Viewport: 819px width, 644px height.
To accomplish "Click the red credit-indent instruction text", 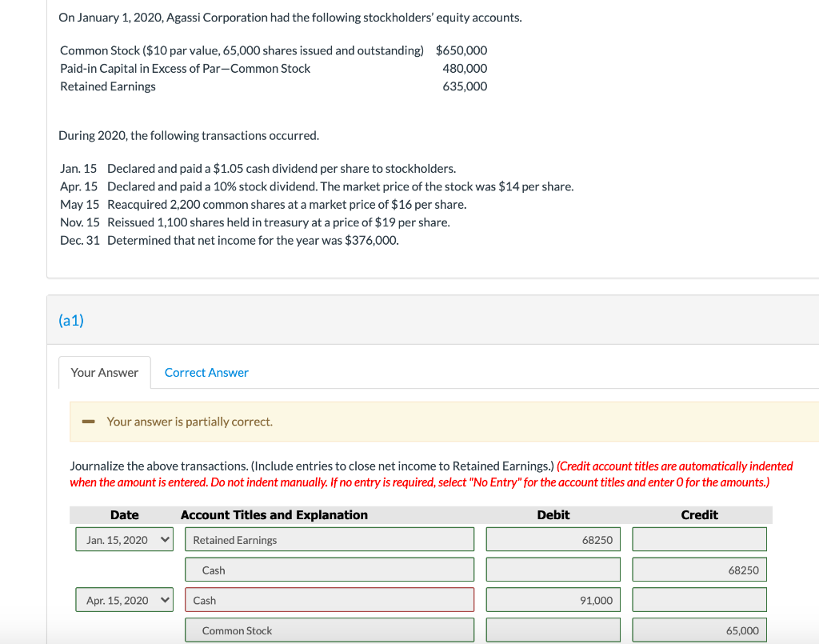I will coord(431,474).
